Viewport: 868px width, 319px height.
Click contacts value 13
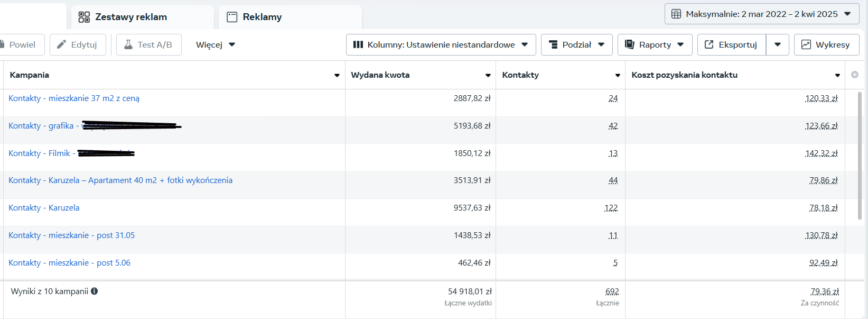point(613,153)
